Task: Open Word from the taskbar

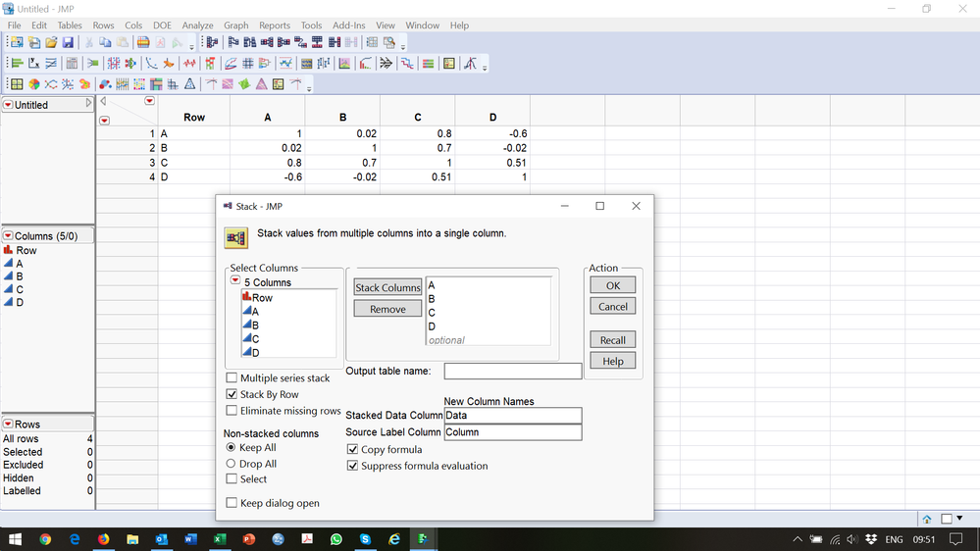Action: [x=190, y=538]
